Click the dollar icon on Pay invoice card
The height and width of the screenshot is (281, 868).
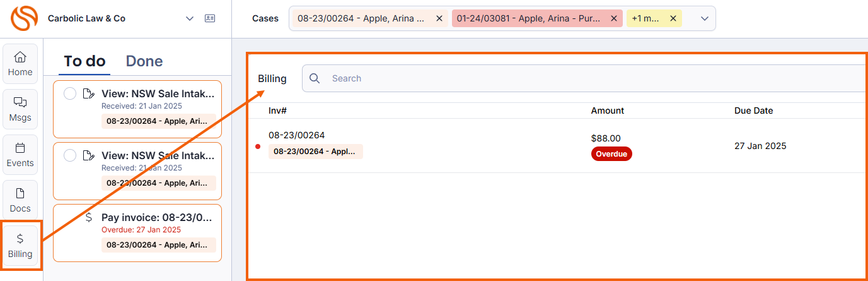click(x=89, y=217)
